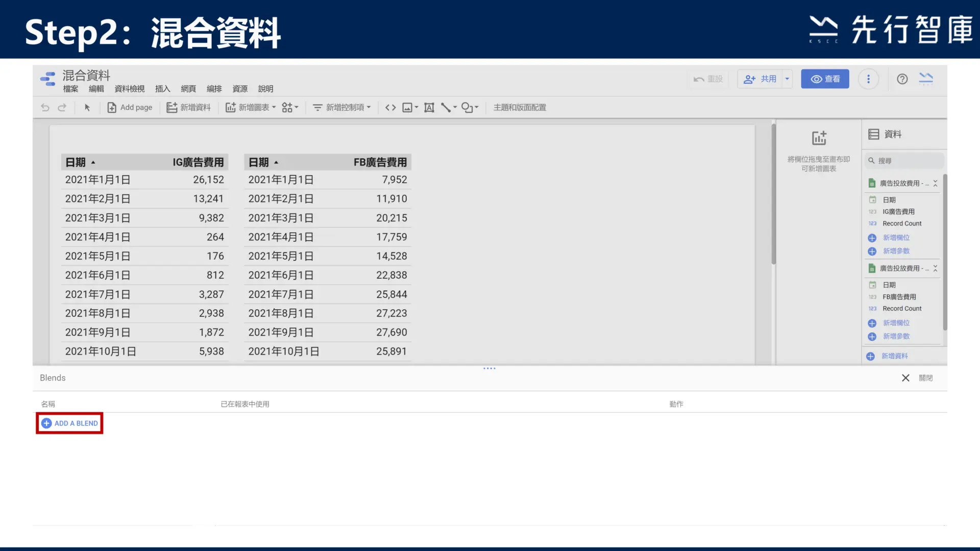Open community visualizations components dropdown
The width and height of the screenshot is (980, 551).
tap(290, 107)
